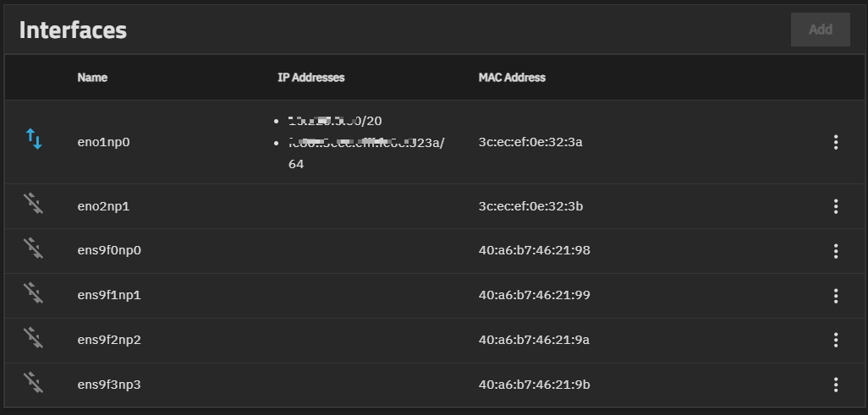Open the three-dot menu for eno2np1
868x415 pixels.
[836, 206]
